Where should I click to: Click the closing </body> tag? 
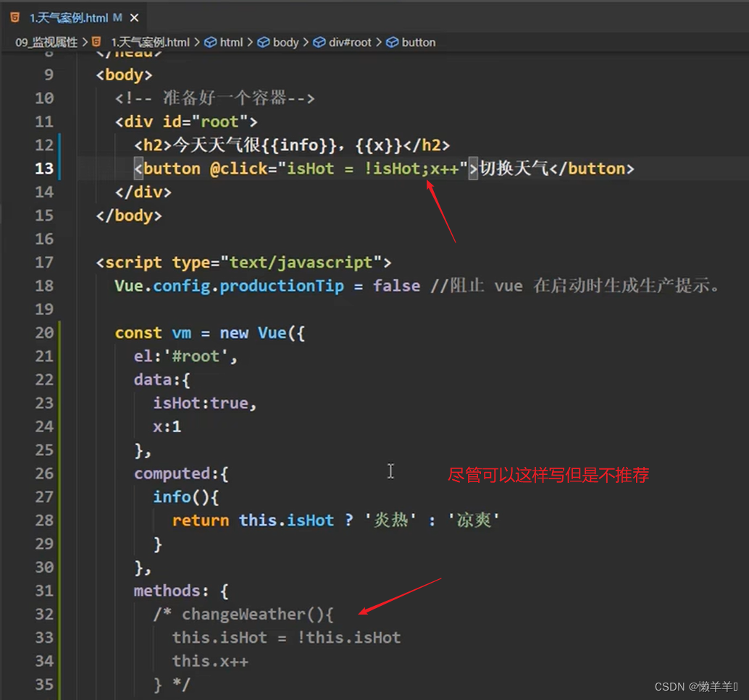click(x=129, y=215)
